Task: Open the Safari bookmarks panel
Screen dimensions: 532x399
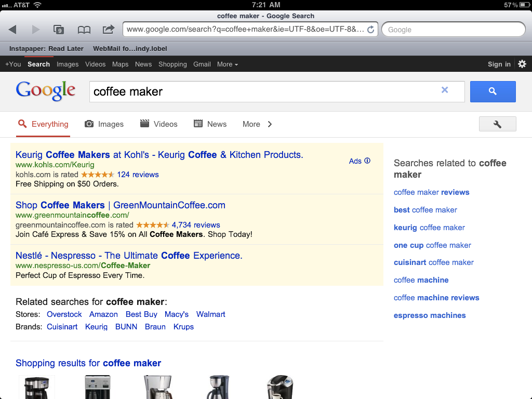Action: click(x=84, y=30)
